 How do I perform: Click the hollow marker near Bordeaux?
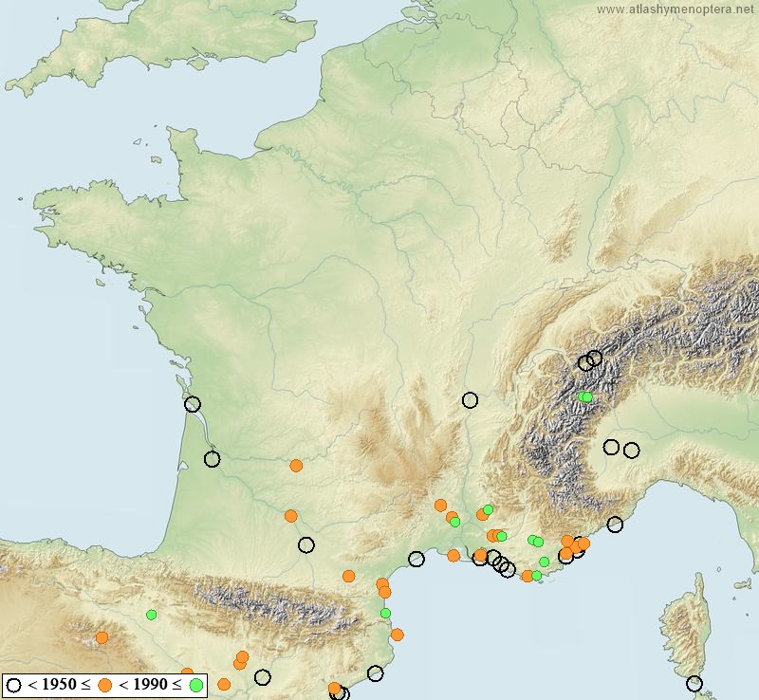(x=212, y=458)
